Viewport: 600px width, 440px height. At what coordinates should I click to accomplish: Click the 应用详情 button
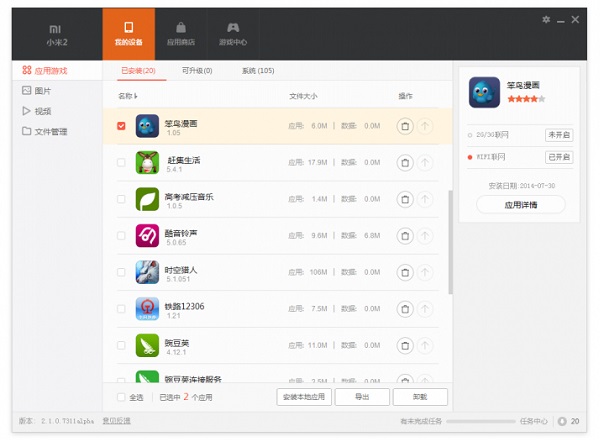point(520,204)
